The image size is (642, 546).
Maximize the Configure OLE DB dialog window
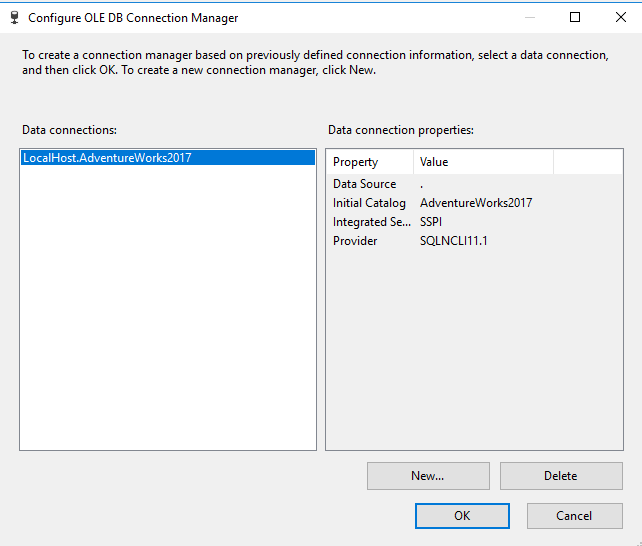tap(575, 17)
